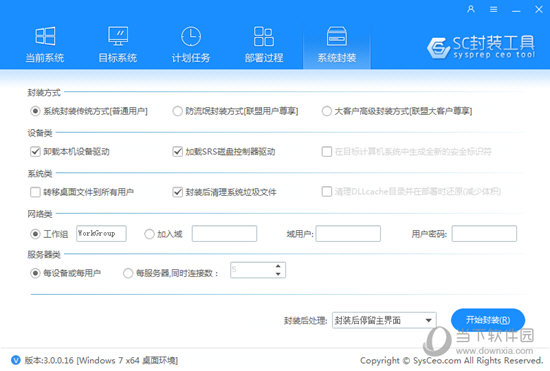
Task: Select 系统封装传统方式[普通用户] radio option
Action: point(35,111)
